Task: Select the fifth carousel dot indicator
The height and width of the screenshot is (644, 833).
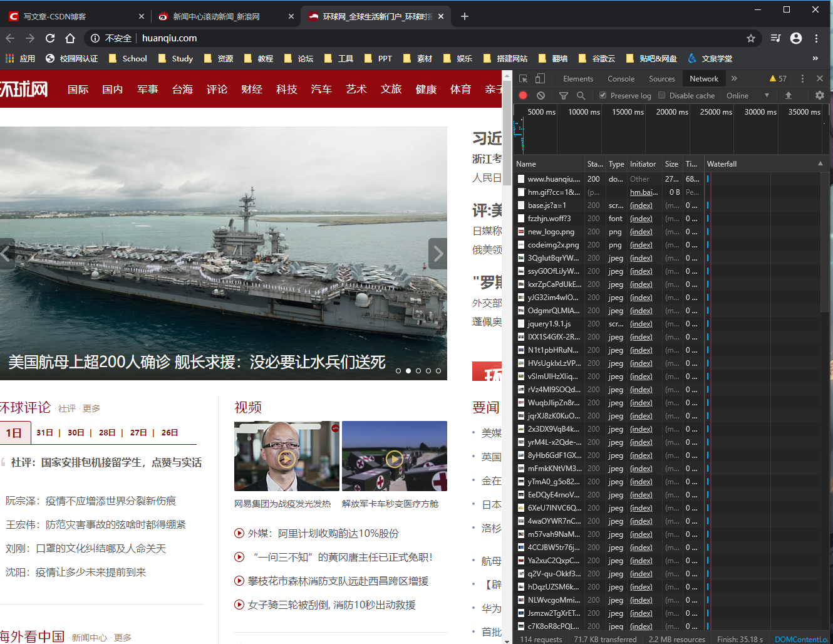Action: [x=438, y=371]
